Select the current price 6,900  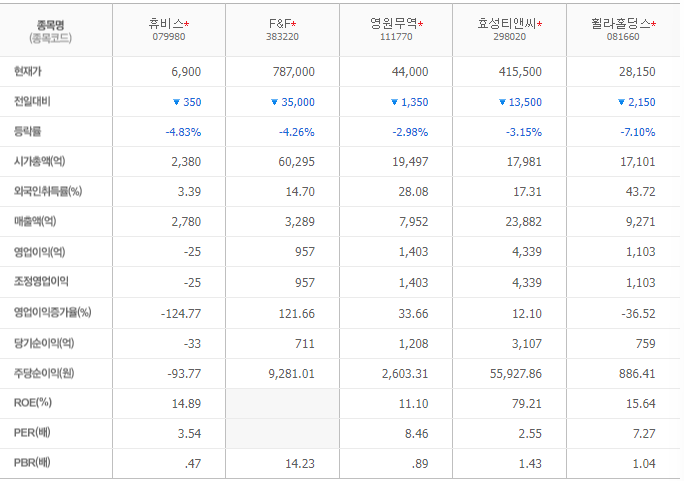click(x=186, y=72)
